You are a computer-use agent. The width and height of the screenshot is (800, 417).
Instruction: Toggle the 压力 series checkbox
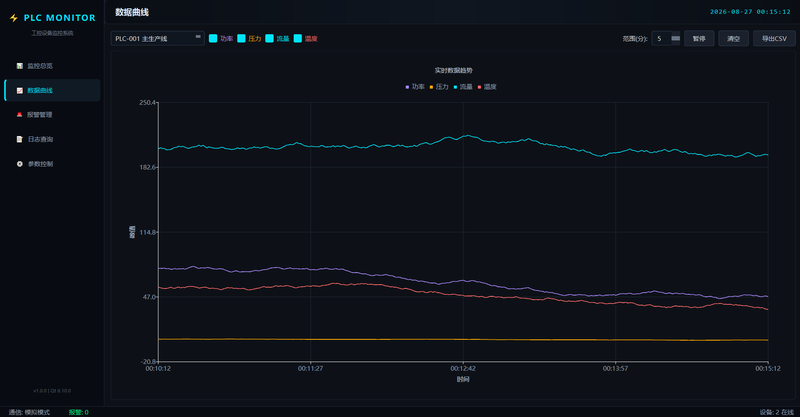241,38
